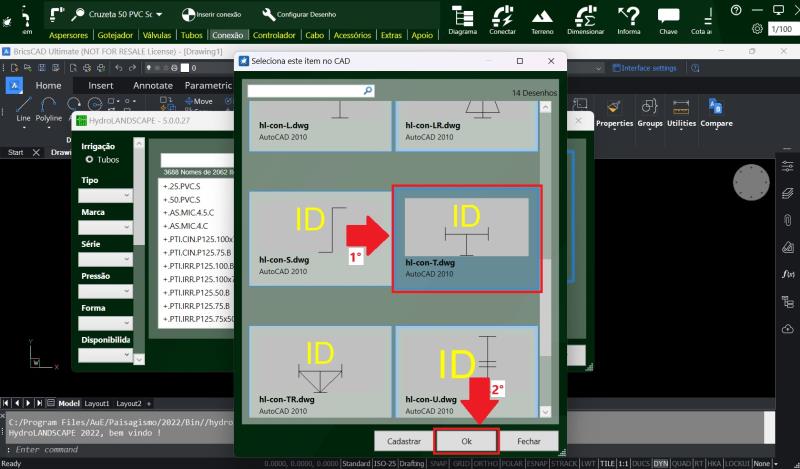Toggle ORTHO mode in status bar
The height and width of the screenshot is (469, 800).
[x=484, y=464]
